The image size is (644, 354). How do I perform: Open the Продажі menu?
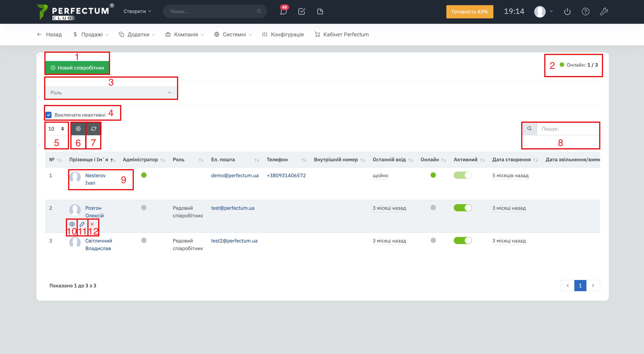pyautogui.click(x=91, y=35)
